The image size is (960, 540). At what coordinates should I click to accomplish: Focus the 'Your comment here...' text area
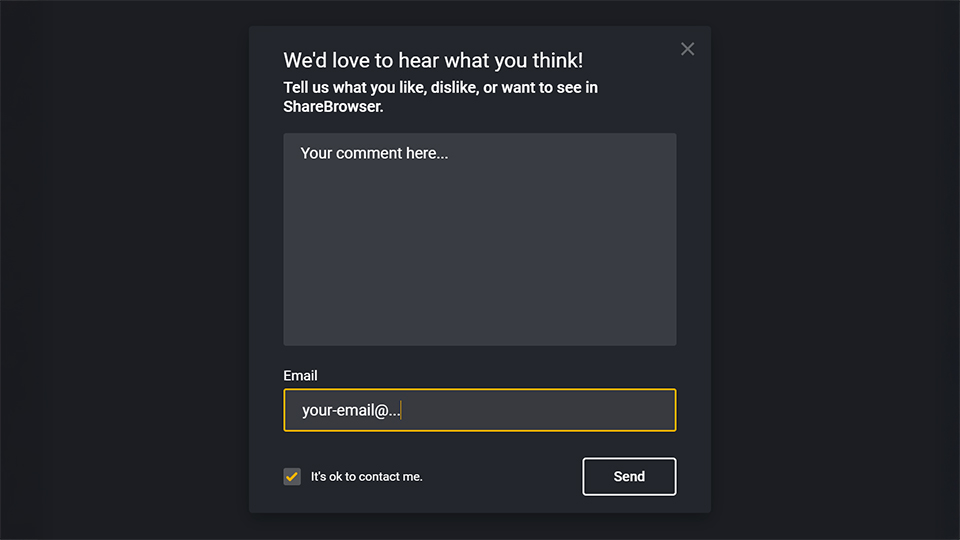[480, 239]
